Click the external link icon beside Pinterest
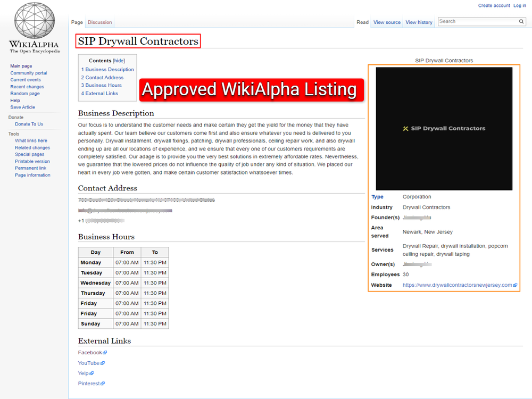 103,383
